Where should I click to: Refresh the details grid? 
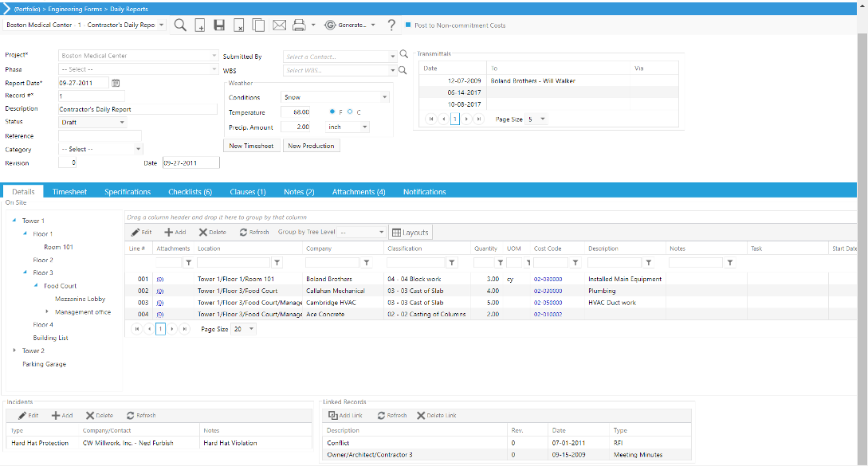254,233
